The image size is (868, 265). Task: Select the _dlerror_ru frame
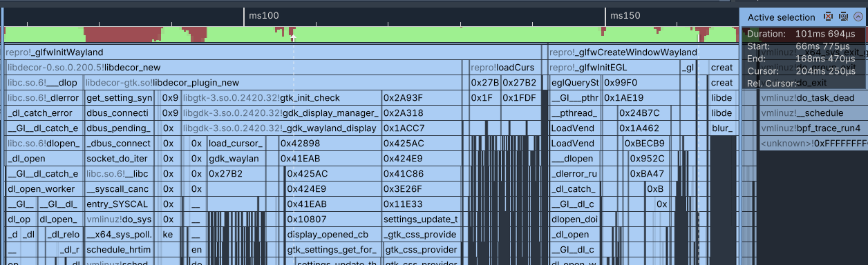tap(574, 174)
